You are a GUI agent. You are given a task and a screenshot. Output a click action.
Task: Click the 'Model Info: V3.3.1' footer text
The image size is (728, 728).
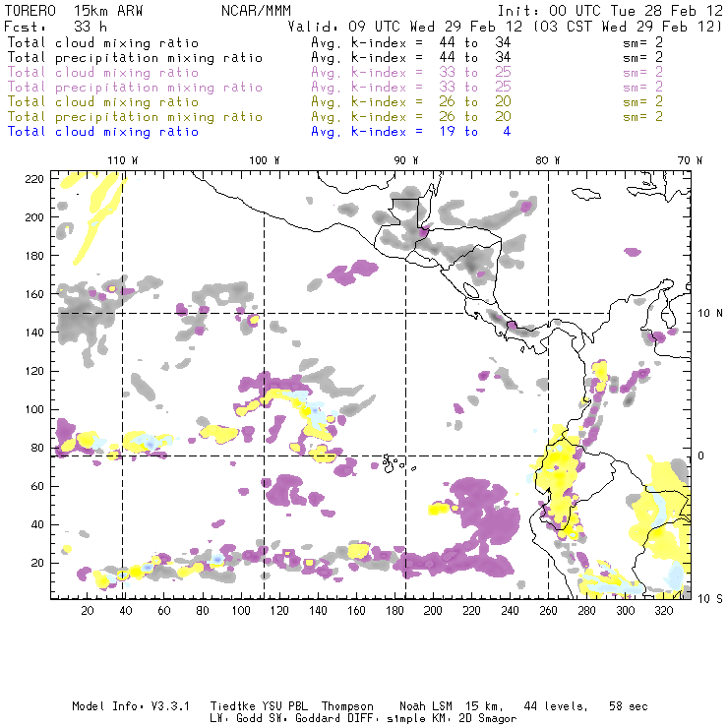click(x=131, y=706)
